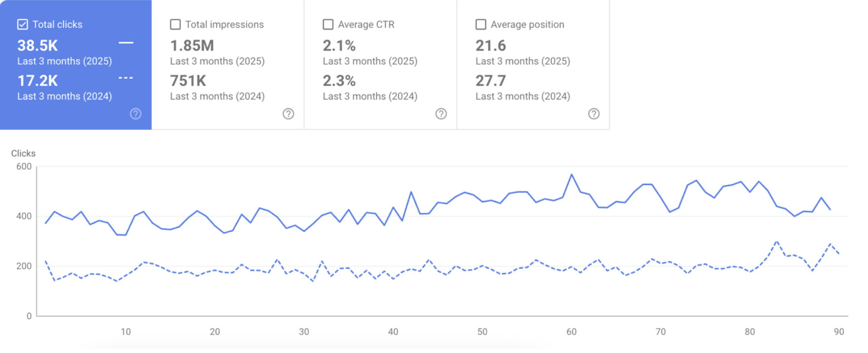Image resolution: width=868 pixels, height=353 pixels.
Task: Enable the Total impressions checkbox
Action: 176,25
